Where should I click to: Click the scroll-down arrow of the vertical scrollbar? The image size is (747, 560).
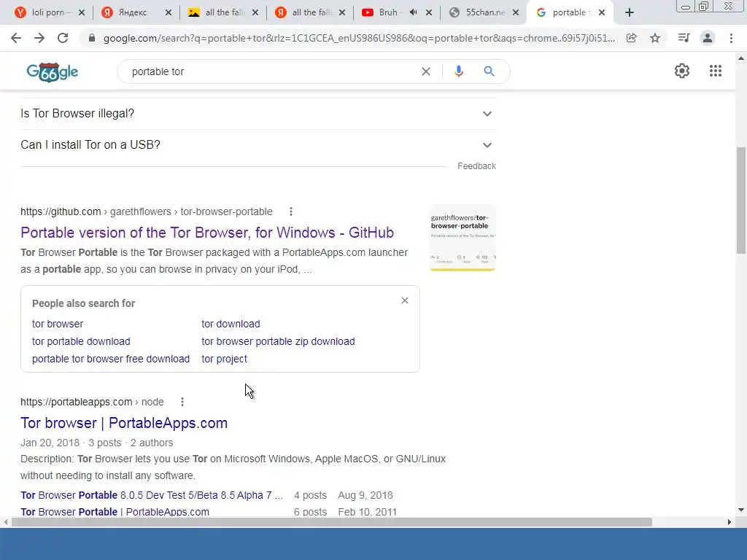pyautogui.click(x=741, y=510)
